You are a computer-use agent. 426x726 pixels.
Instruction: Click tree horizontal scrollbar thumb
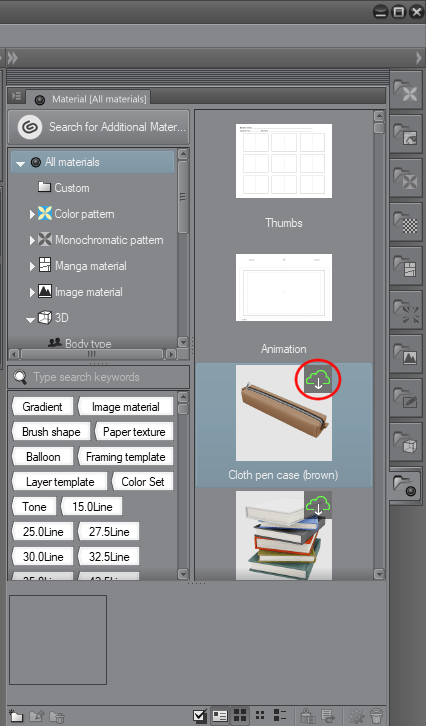pyautogui.click(x=92, y=354)
